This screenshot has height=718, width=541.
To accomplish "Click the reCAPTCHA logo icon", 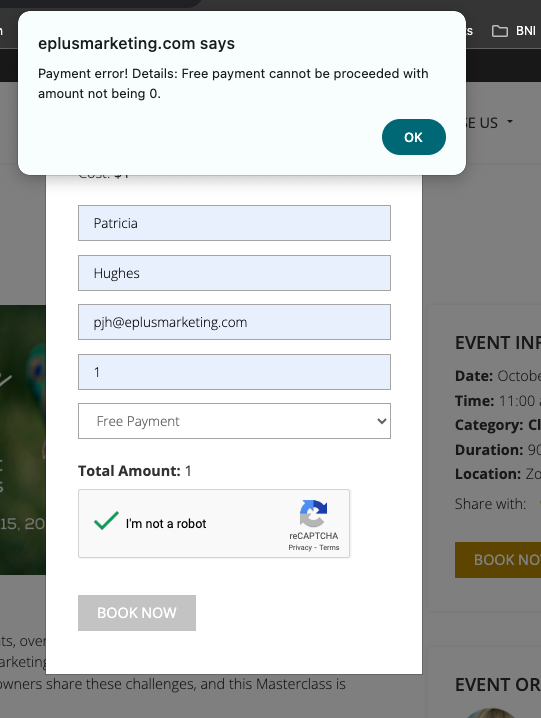I will coord(314,513).
